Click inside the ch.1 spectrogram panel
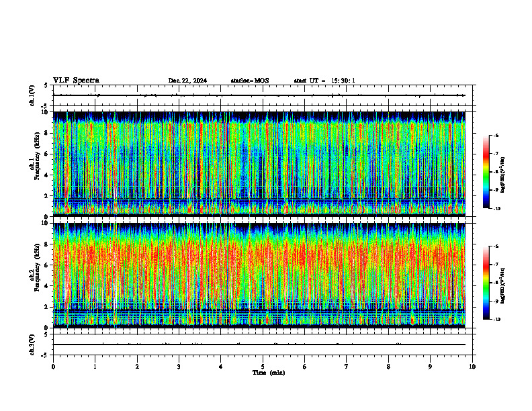The image size is (532, 411). [259, 164]
